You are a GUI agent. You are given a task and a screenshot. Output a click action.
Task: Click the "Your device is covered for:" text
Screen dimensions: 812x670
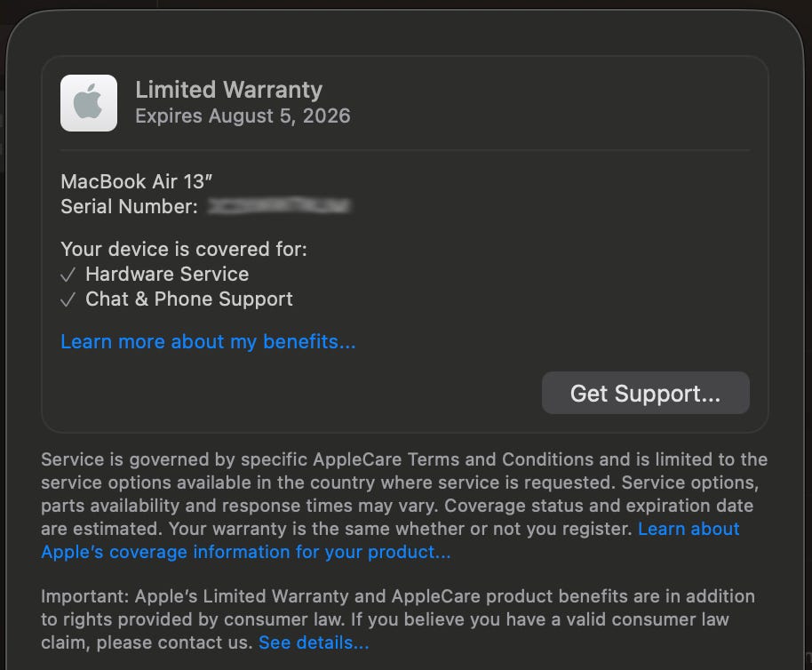click(x=184, y=250)
